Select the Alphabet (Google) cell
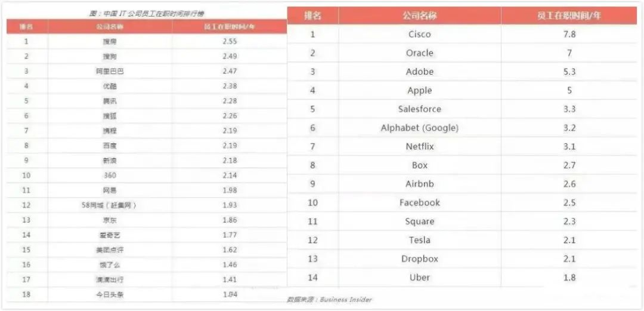The image size is (644, 311). point(419,128)
